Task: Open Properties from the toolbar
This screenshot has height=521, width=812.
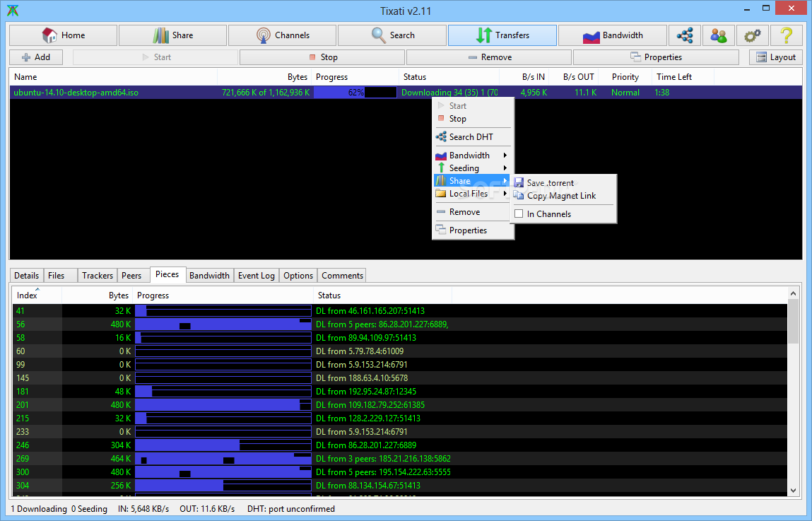Action: point(656,57)
